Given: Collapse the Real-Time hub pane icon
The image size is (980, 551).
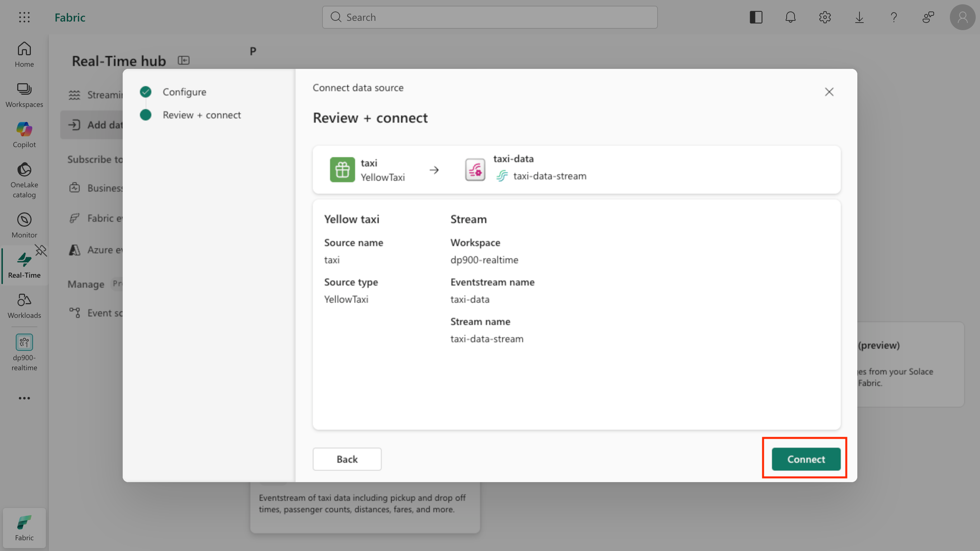Looking at the screenshot, I should click(184, 60).
